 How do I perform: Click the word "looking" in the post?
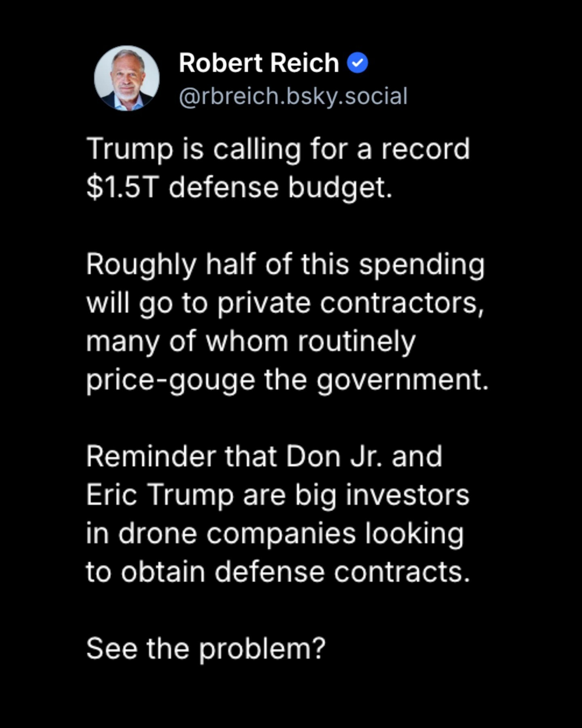414,533
